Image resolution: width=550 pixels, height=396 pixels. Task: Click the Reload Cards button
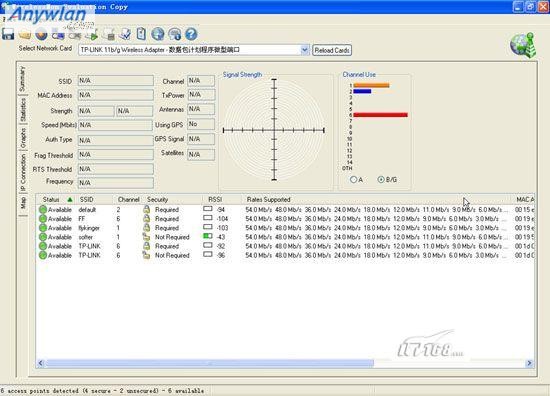(332, 50)
